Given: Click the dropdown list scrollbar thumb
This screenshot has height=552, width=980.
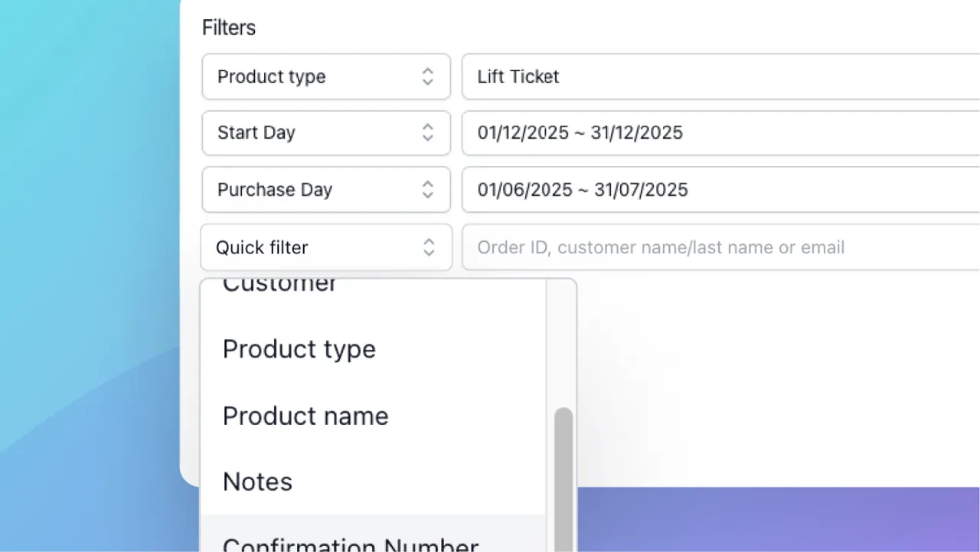Looking at the screenshot, I should 563,479.
